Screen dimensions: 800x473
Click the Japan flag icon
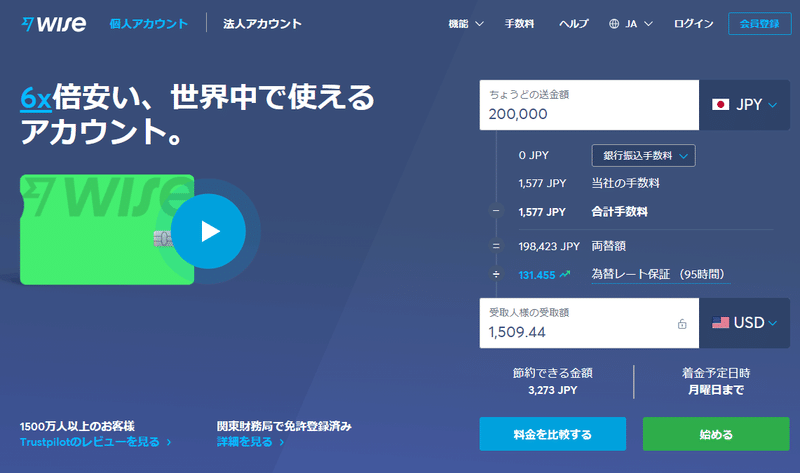click(720, 105)
